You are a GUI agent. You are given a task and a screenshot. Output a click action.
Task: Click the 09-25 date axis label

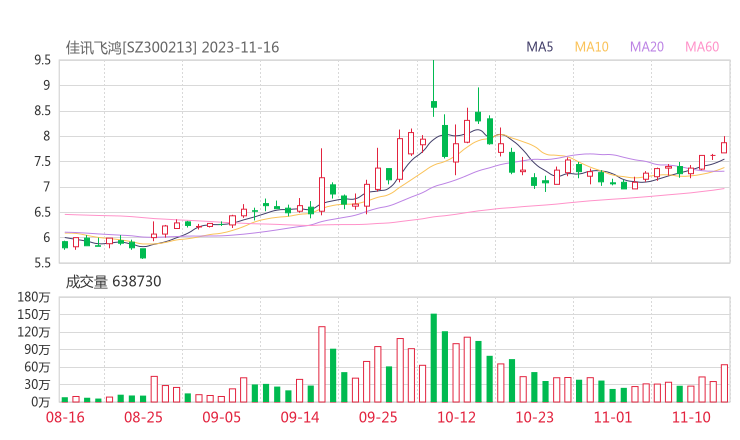378,417
